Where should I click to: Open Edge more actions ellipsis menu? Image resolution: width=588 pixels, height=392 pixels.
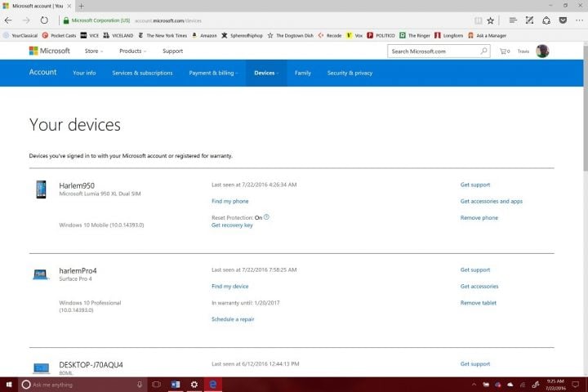coord(579,20)
